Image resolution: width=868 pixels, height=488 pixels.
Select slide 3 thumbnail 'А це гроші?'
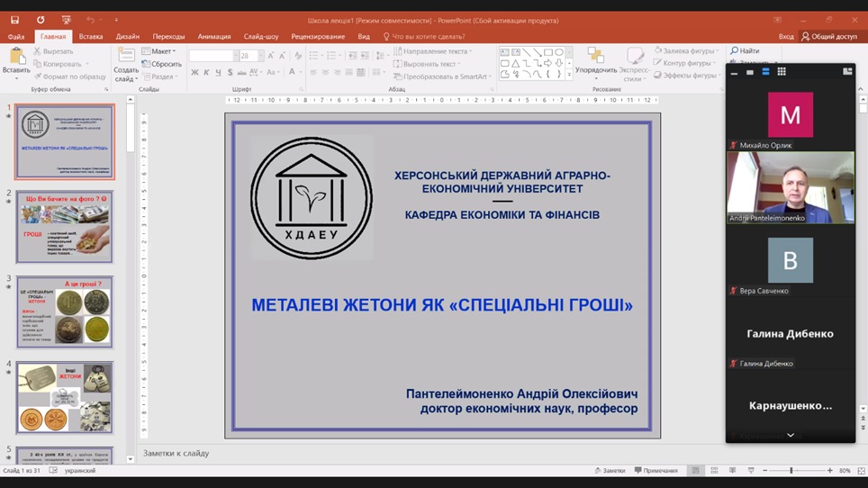[65, 312]
